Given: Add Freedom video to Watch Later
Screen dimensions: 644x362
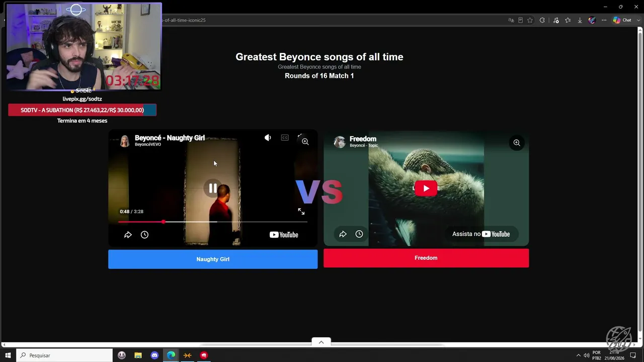Looking at the screenshot, I should pos(359,234).
